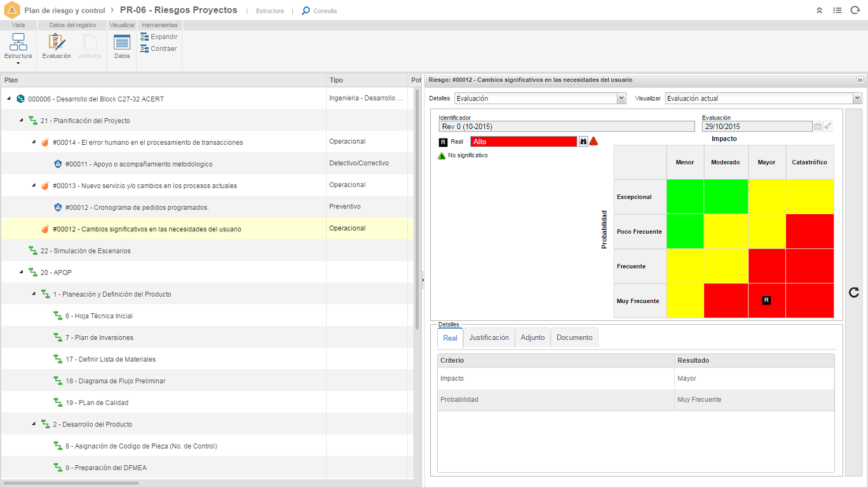Screen dimensions: 868x488
Task: Click the Estructura view icon
Action: click(18, 43)
